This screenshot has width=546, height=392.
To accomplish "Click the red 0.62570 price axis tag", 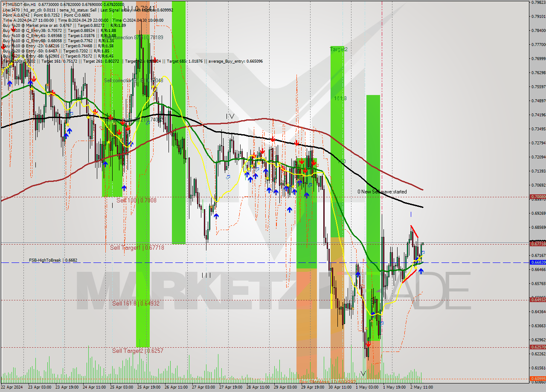I will coord(537,347).
